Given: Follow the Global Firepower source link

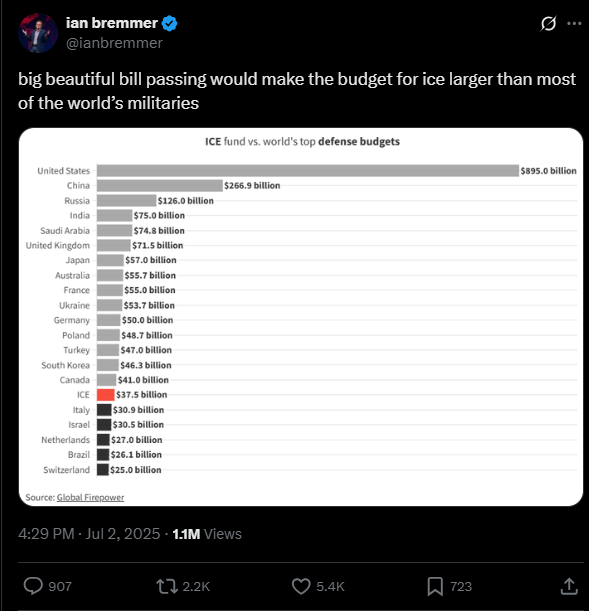Looking at the screenshot, I should (x=90, y=497).
